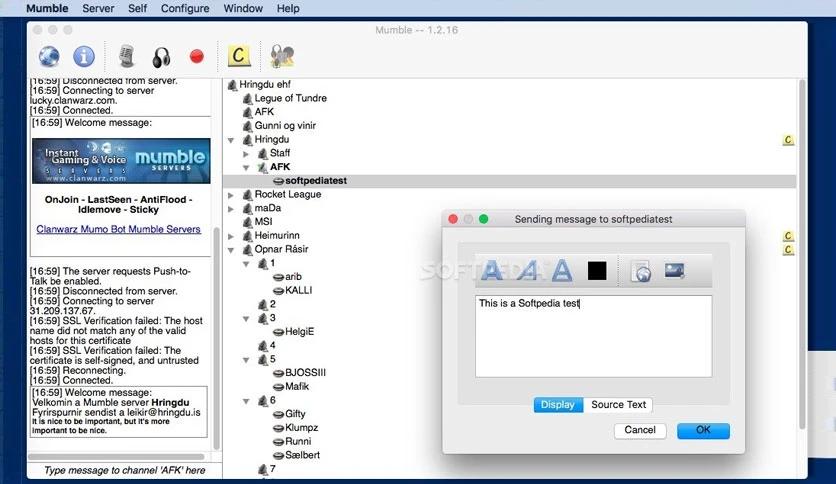Screen dimensions: 836x484
Task: Select user Mafik
Action: pyautogui.click(x=296, y=386)
